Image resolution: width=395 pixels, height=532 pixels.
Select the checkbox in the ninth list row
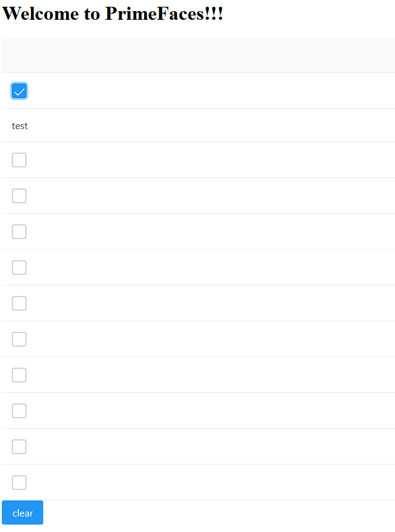[19, 411]
